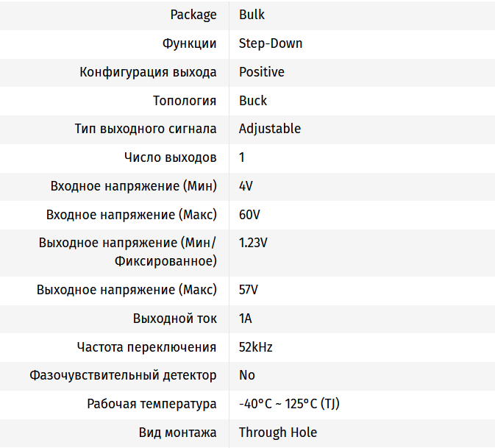
Task: Select the "Buck" topology value
Action: [x=253, y=101]
